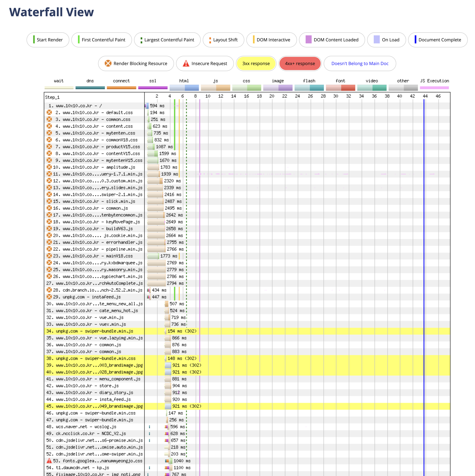The image size is (475, 476).
Task: Click render-blocking icon beside amplitude.js row
Action: (x=49, y=167)
